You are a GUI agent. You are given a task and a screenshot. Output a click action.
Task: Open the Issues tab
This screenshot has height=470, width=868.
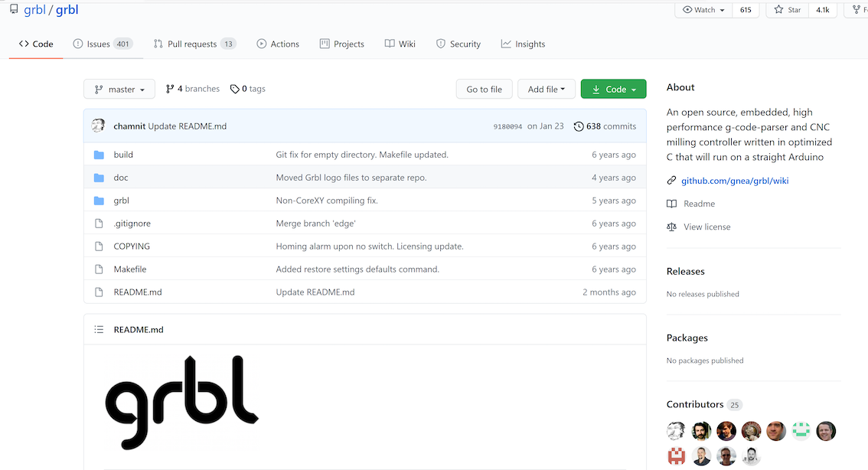(103, 44)
